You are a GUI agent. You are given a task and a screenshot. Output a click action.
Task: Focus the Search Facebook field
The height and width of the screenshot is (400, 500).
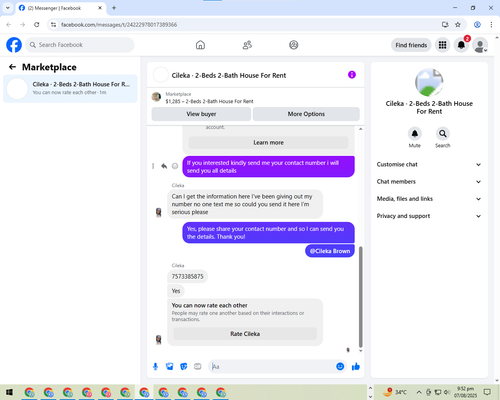tap(80, 45)
